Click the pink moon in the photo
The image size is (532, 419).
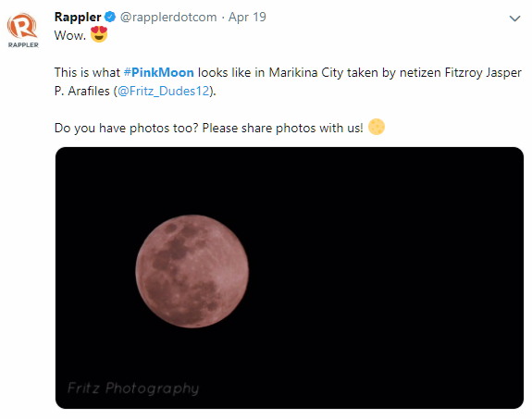tap(192, 271)
